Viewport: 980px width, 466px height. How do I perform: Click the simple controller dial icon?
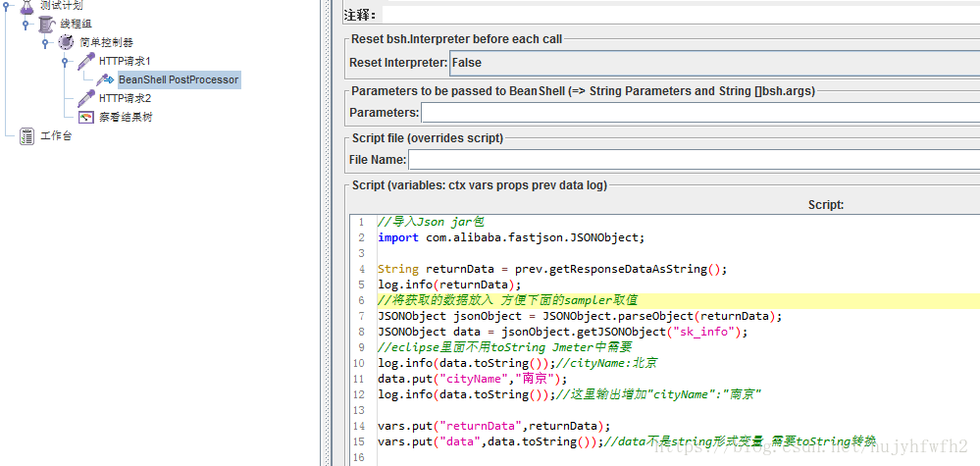[66, 42]
